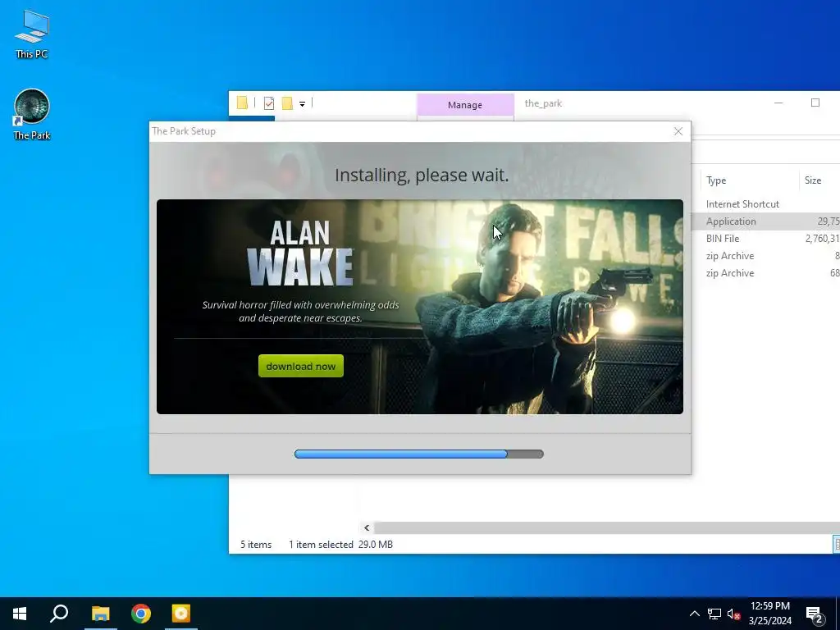This screenshot has height=630, width=840.
Task: Maximize the the_park Explorer window
Action: 815,103
